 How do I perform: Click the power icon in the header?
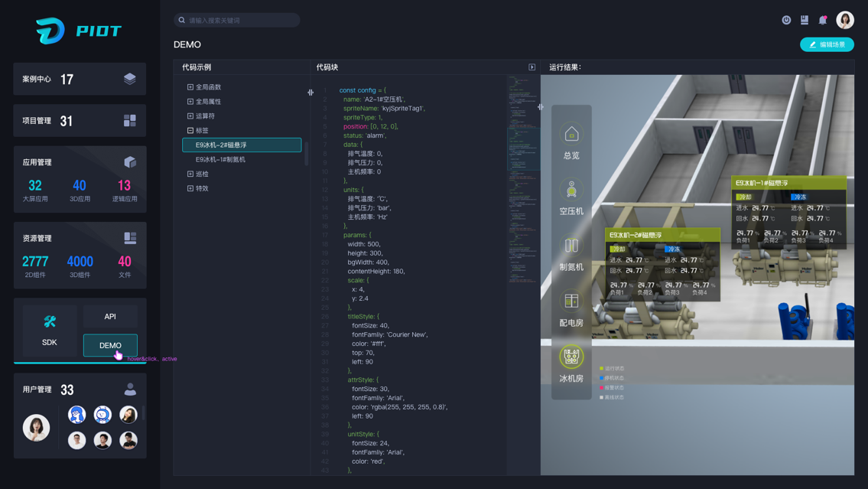click(786, 20)
